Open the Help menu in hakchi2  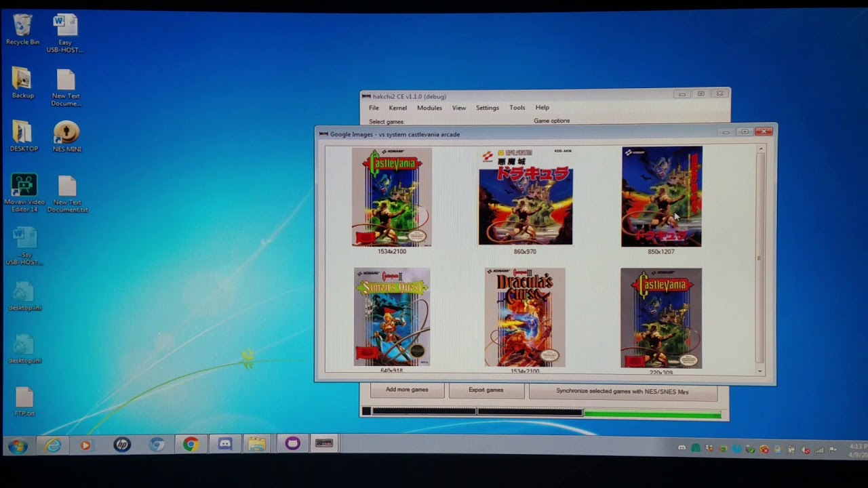pos(542,108)
